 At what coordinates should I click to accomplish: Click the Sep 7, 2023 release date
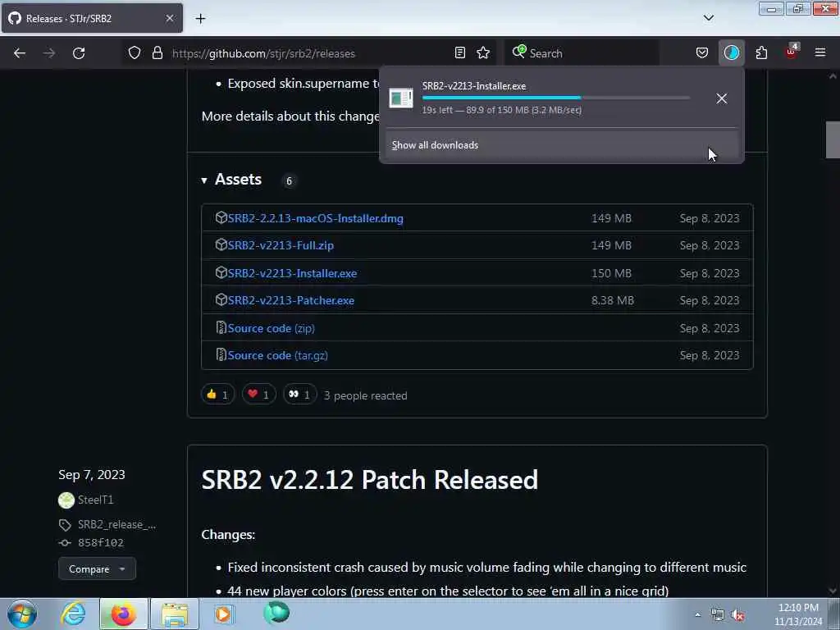coord(92,475)
